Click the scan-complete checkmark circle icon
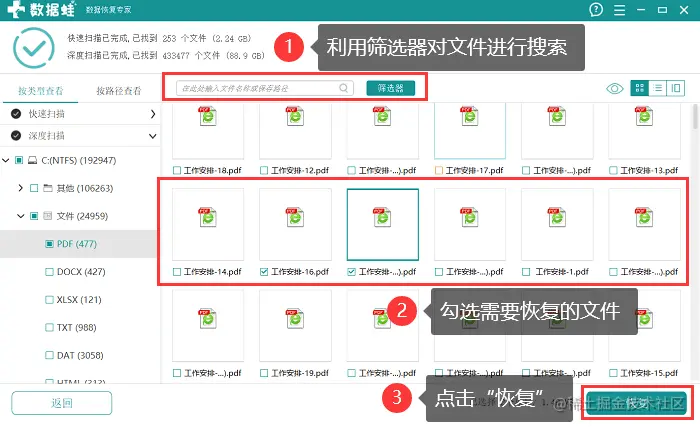The height and width of the screenshot is (427, 700). point(34,48)
